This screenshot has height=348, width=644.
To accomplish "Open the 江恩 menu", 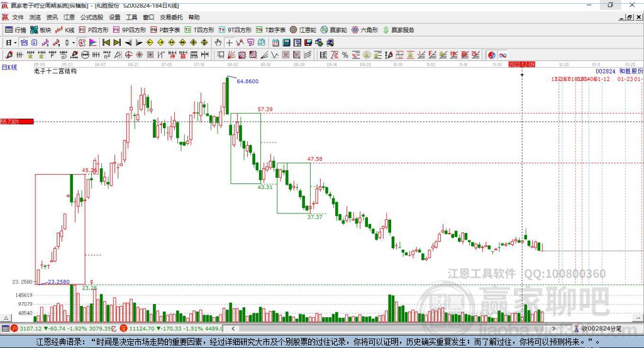I will click(x=69, y=17).
